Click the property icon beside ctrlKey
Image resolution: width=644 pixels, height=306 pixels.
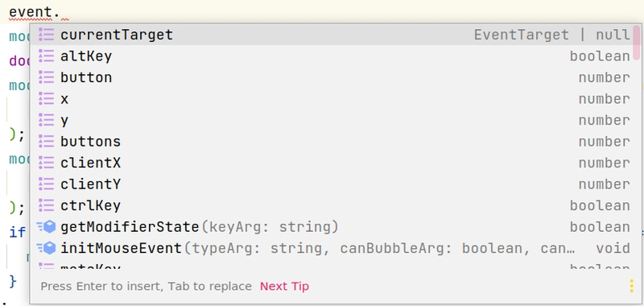point(47,206)
